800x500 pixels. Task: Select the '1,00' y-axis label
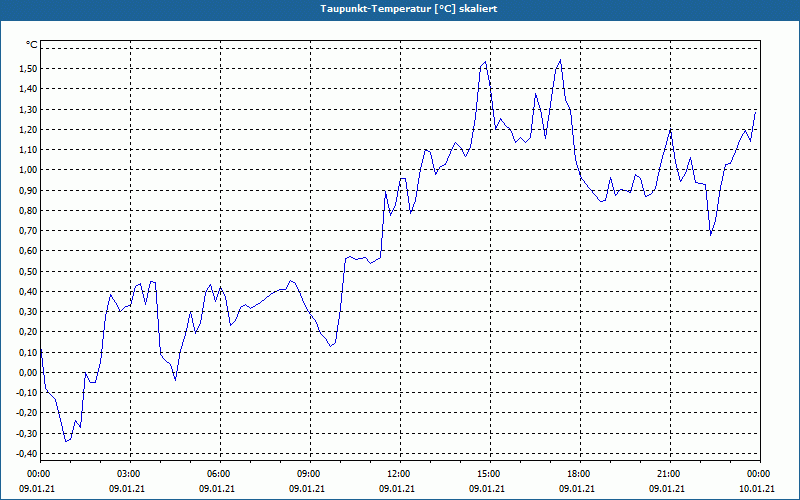(29, 170)
